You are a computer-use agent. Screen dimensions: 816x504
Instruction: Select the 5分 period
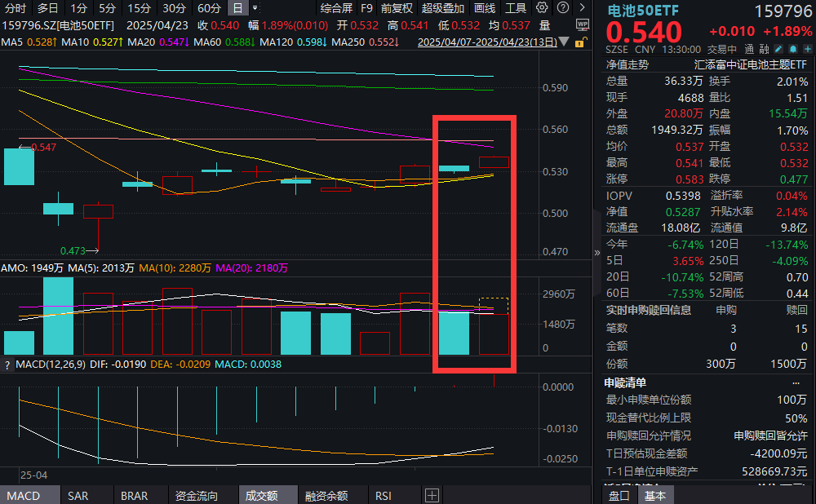click(107, 8)
